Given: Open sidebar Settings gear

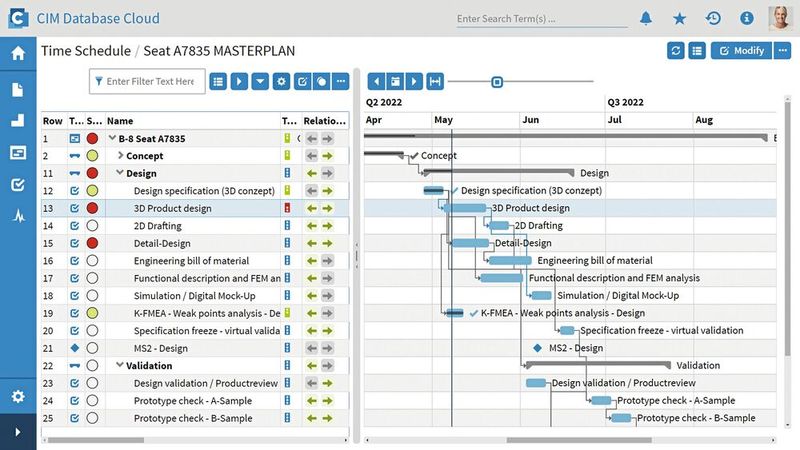Looking at the screenshot, I should point(18,396).
